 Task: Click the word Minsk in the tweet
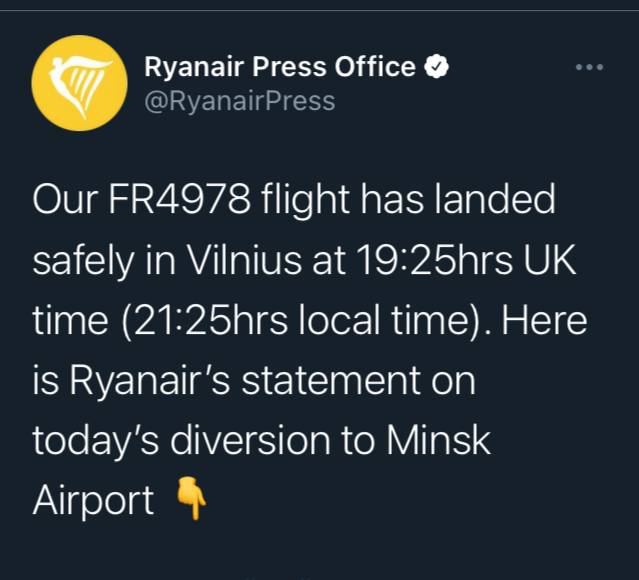[x=446, y=441]
